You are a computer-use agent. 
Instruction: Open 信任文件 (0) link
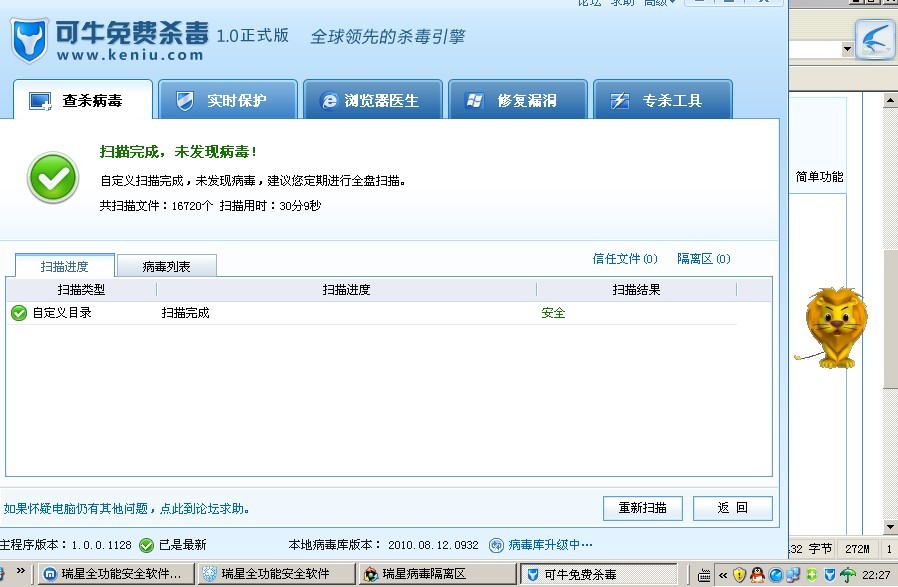point(625,259)
